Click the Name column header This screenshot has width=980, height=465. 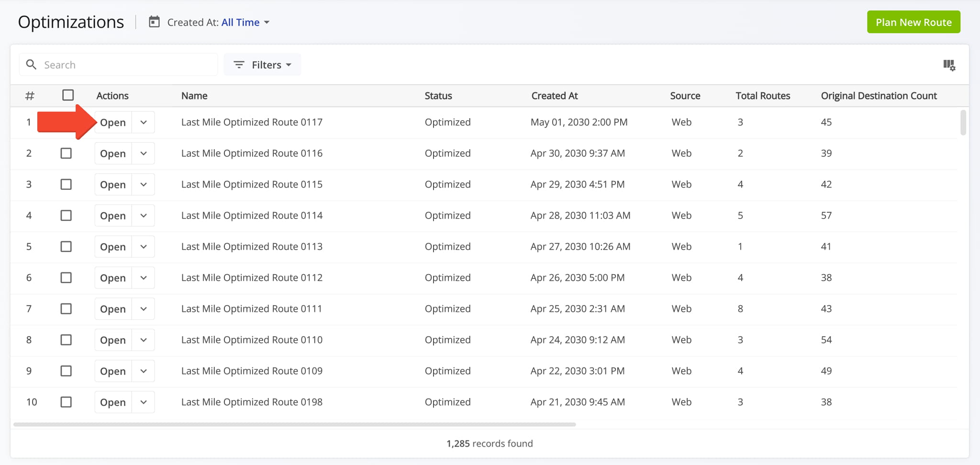(194, 96)
